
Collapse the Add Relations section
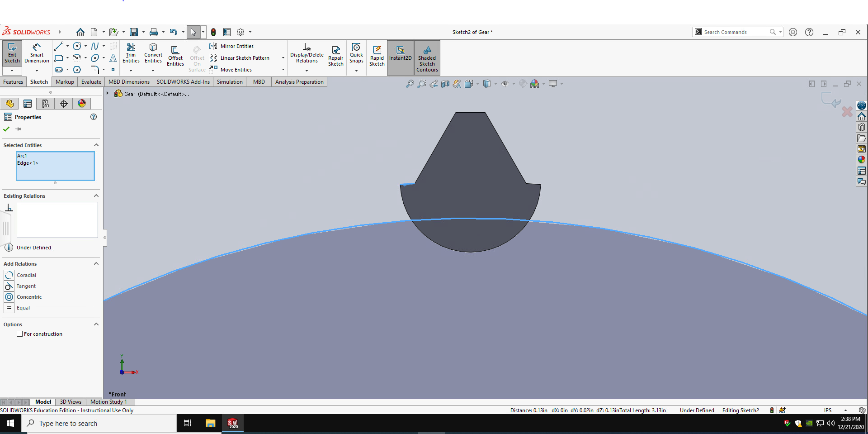click(96, 263)
